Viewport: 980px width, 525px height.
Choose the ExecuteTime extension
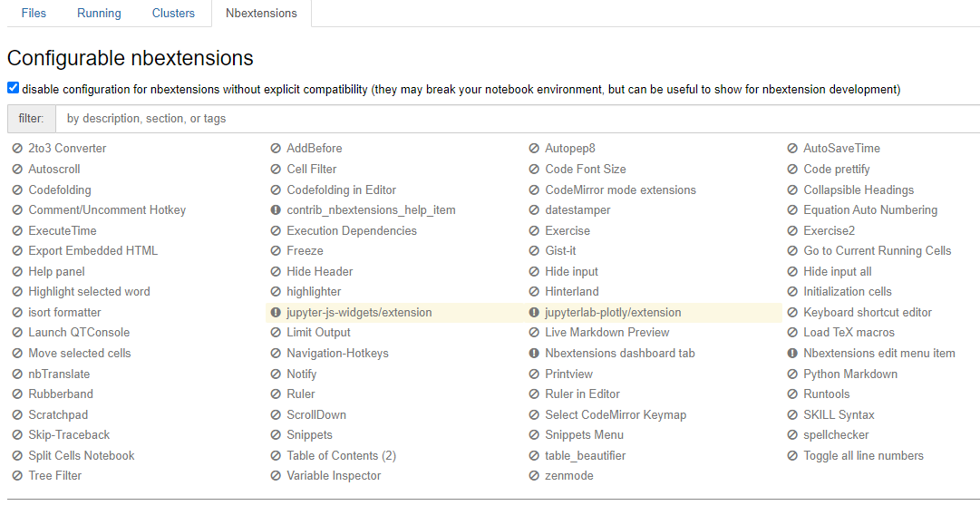[62, 231]
